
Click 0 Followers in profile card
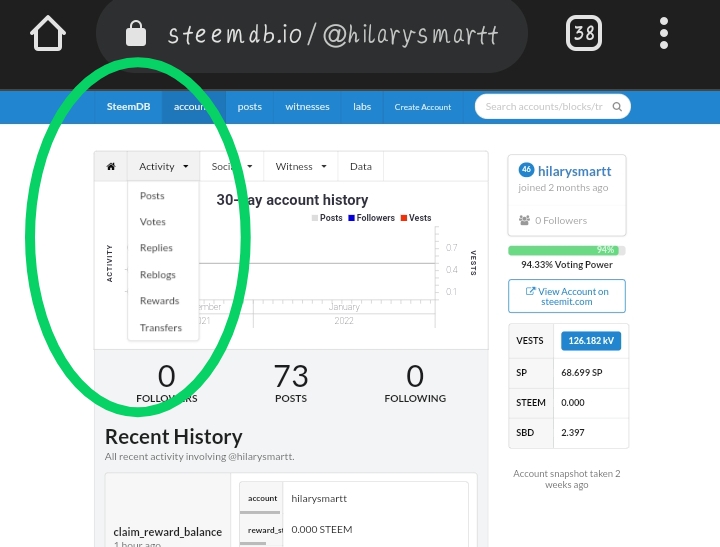pos(561,220)
